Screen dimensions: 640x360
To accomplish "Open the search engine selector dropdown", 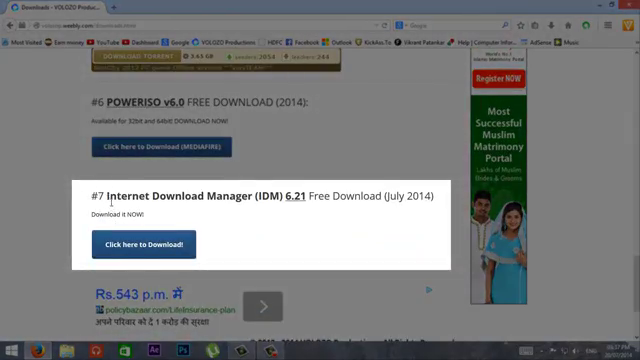I will [x=401, y=25].
